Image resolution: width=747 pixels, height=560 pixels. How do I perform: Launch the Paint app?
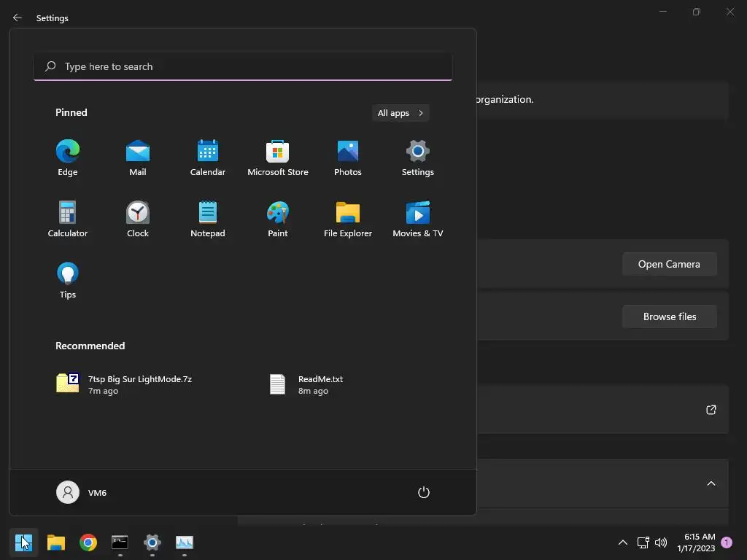(x=278, y=219)
